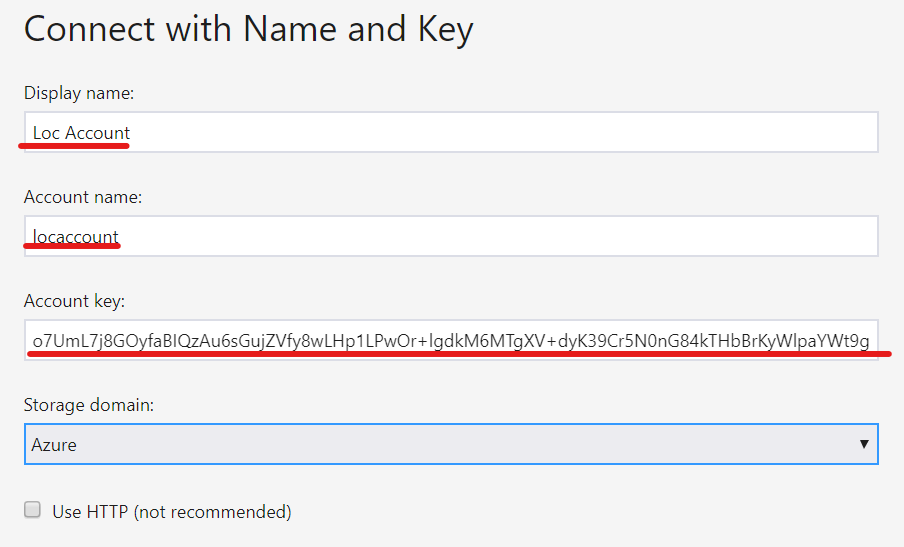Click blank space right of "Loc Account"
Image resolution: width=904 pixels, height=547 pixels.
(x=500, y=132)
